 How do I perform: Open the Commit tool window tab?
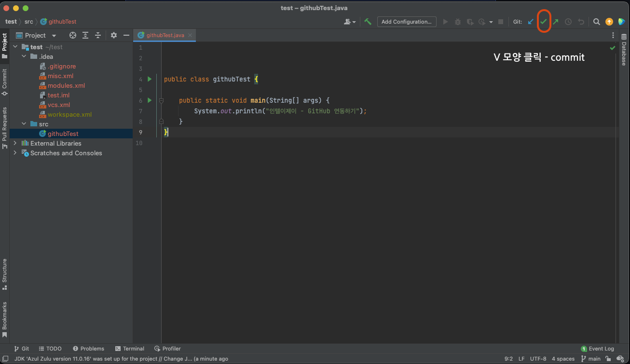4,82
